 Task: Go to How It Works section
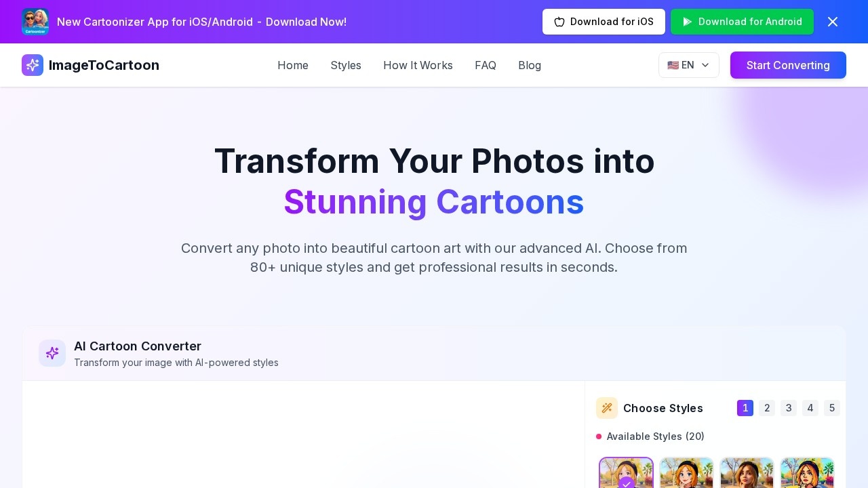point(418,65)
